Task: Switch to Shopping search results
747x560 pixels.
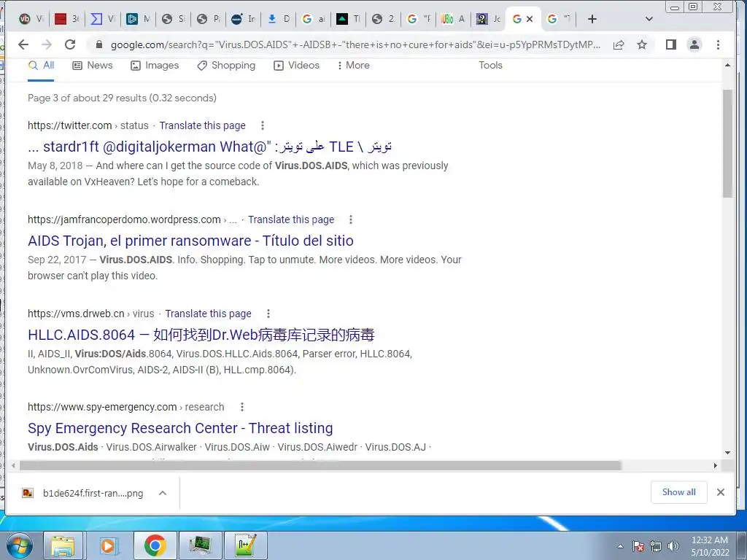Action: click(x=226, y=65)
